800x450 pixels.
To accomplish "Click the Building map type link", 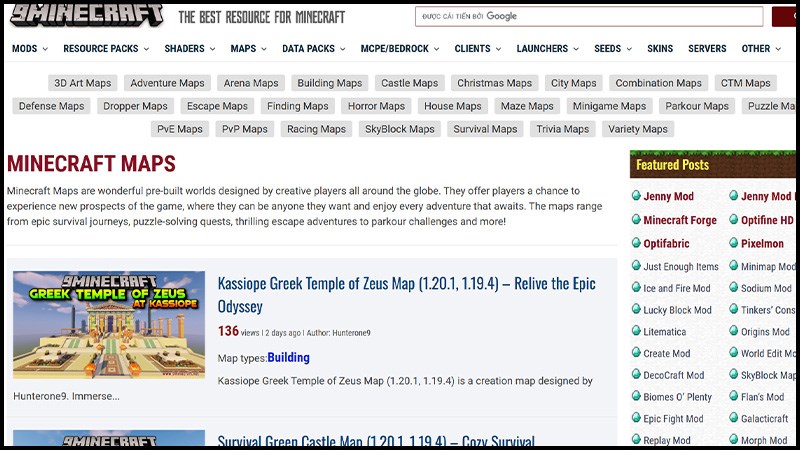I will point(288,357).
